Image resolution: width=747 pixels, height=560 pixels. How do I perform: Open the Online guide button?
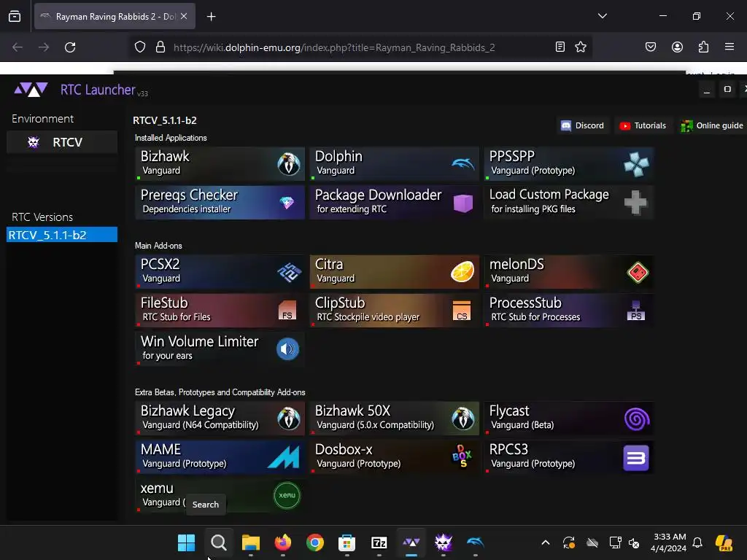(x=712, y=125)
